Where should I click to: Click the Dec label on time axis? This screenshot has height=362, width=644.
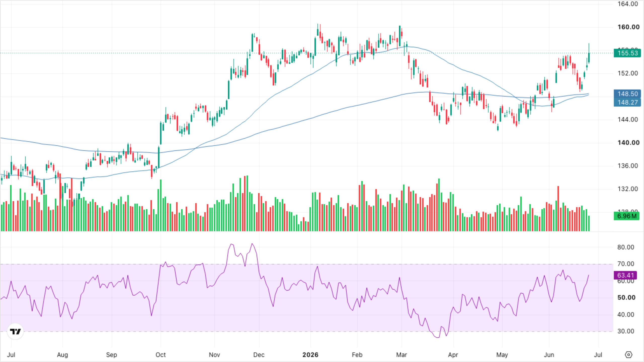tap(259, 355)
